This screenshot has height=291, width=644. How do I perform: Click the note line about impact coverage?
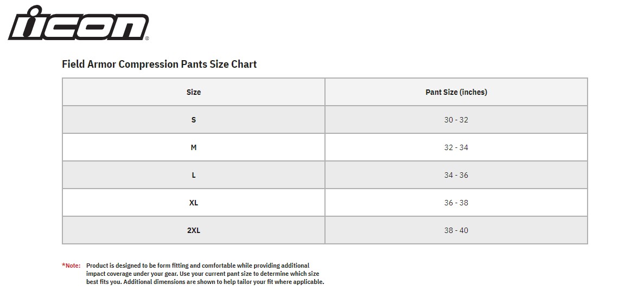(x=202, y=274)
